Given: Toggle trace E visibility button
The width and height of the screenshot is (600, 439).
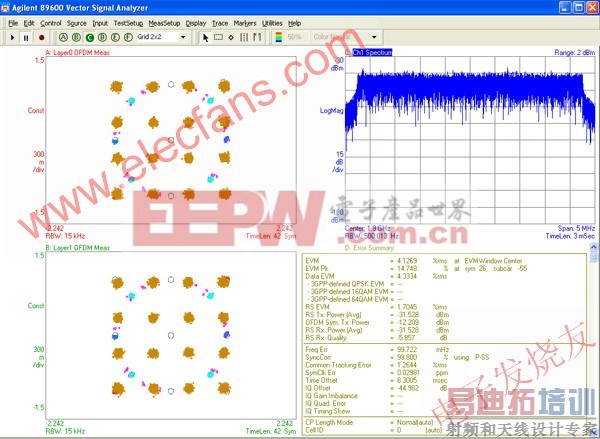Looking at the screenshot, I should (x=115, y=37).
